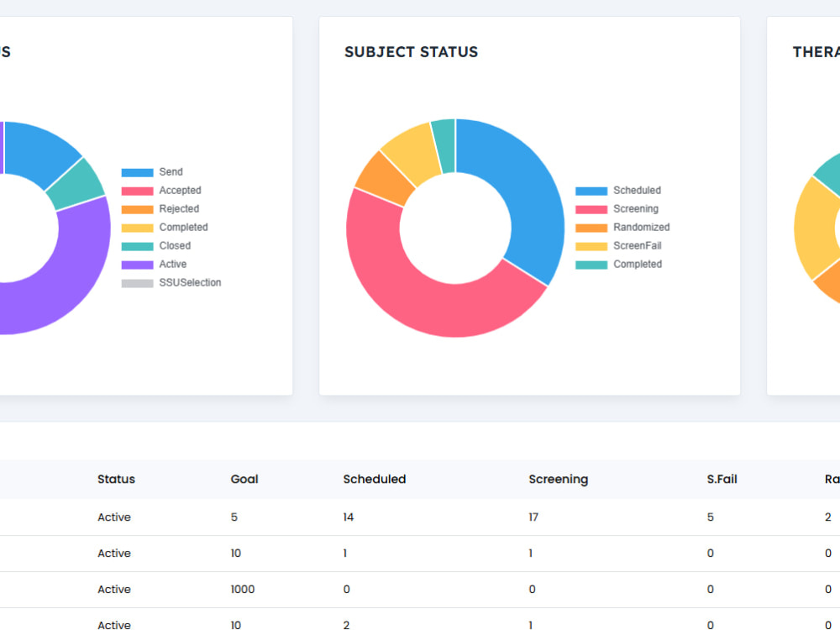Click the Scheduled column header in the table
The height and width of the screenshot is (630, 840).
(375, 480)
